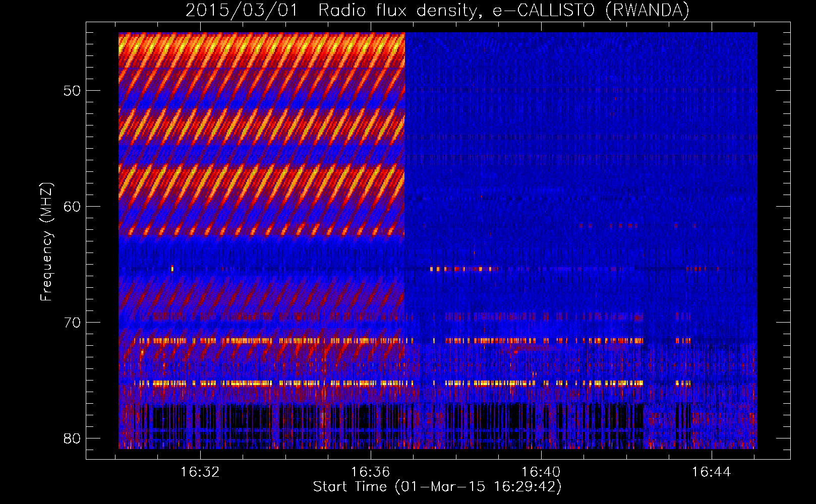Viewport: 816px width, 504px height.
Task: Click the 60 frequency tick label
Action: tap(72, 207)
